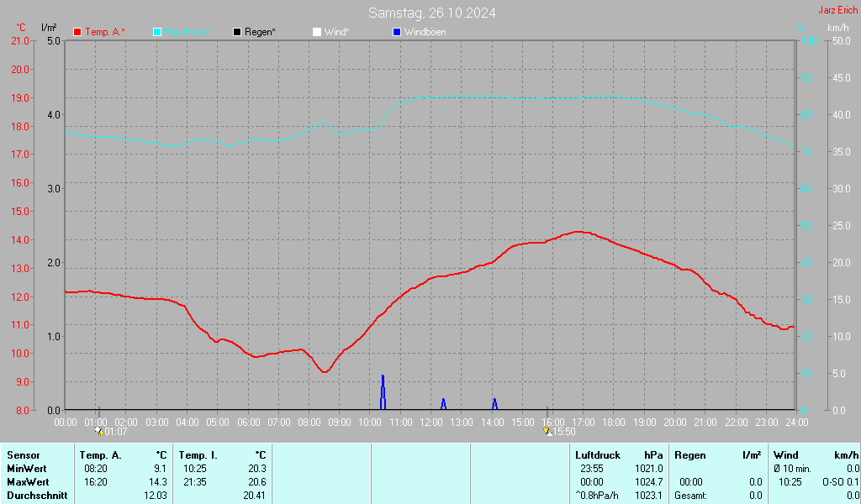
Task: Click the 24:00 time axis label
Action: click(796, 422)
